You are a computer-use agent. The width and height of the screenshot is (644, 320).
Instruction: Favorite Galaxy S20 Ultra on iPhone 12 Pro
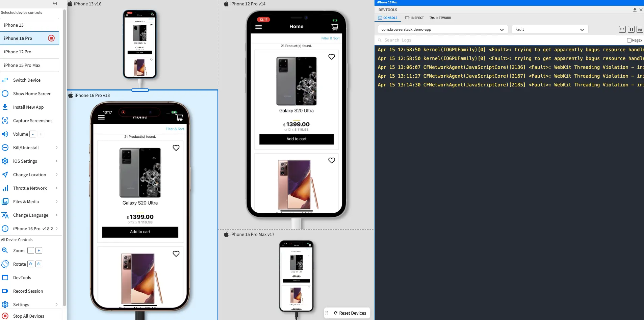[x=332, y=57]
